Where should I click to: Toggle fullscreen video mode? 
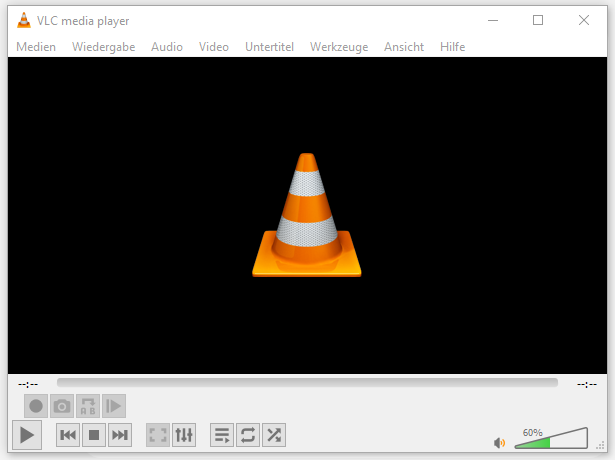pyautogui.click(x=158, y=435)
